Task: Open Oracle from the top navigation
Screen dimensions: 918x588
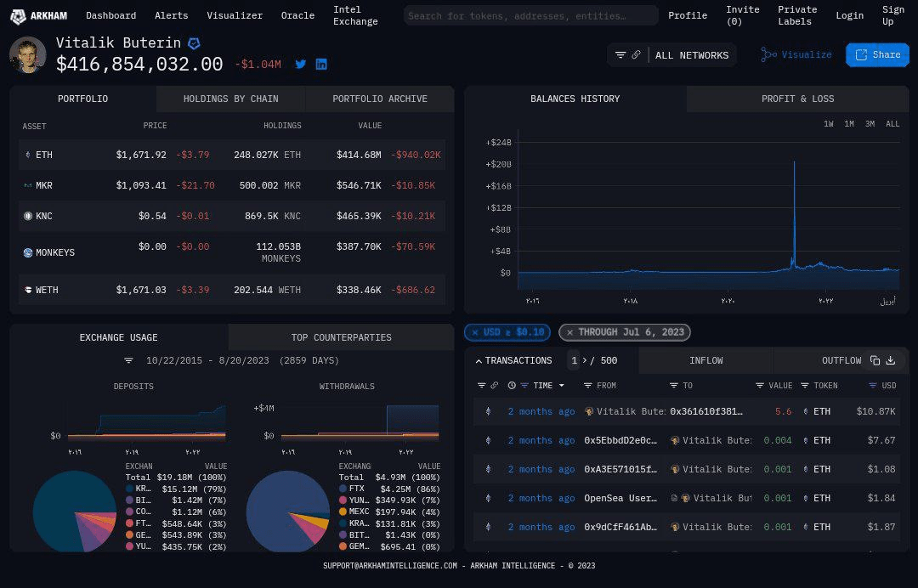Action: tap(297, 16)
